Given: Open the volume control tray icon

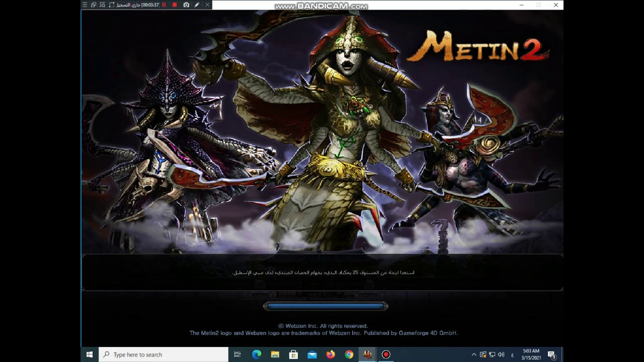Looking at the screenshot, I should coord(501,354).
